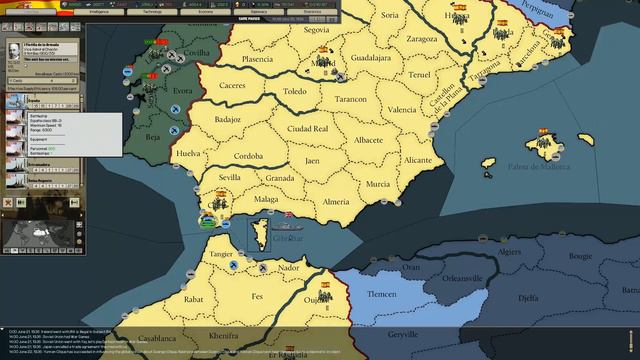This screenshot has width=640, height=360.
Task: Click the rightmost speed control in top bar
Action: coord(332,19)
